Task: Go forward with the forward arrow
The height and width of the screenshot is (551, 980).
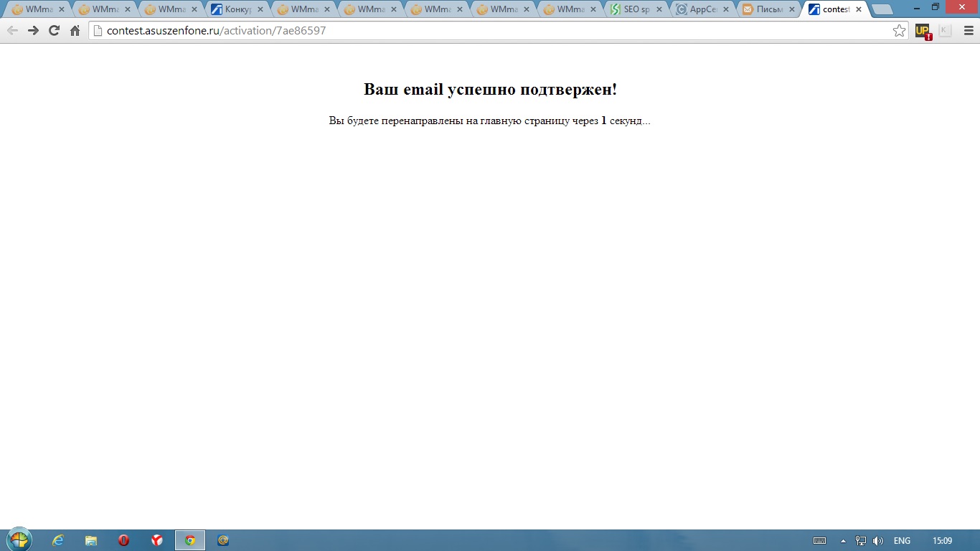Action: click(x=33, y=31)
